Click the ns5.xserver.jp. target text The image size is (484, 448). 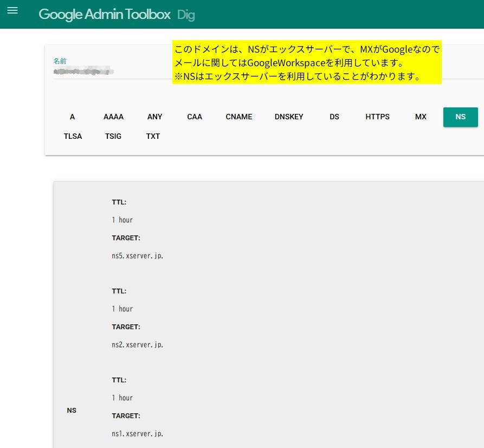click(x=137, y=256)
